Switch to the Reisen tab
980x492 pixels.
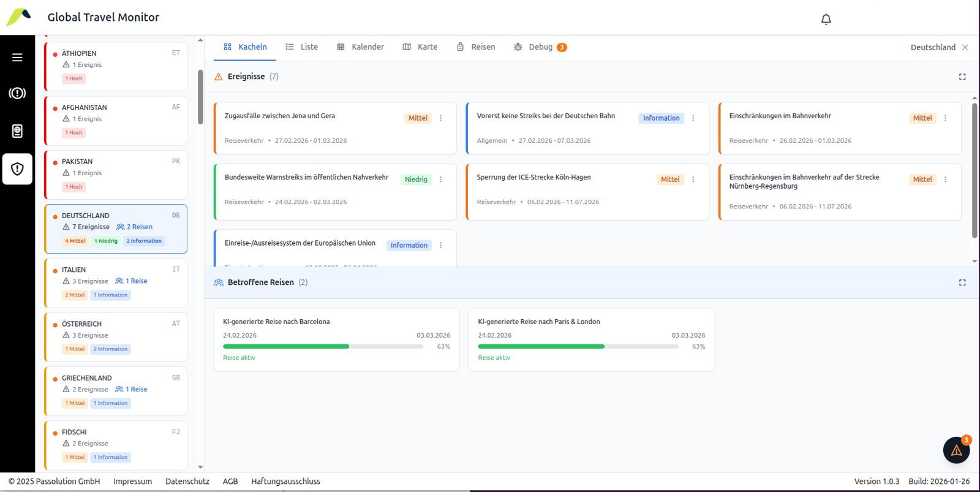[476, 47]
